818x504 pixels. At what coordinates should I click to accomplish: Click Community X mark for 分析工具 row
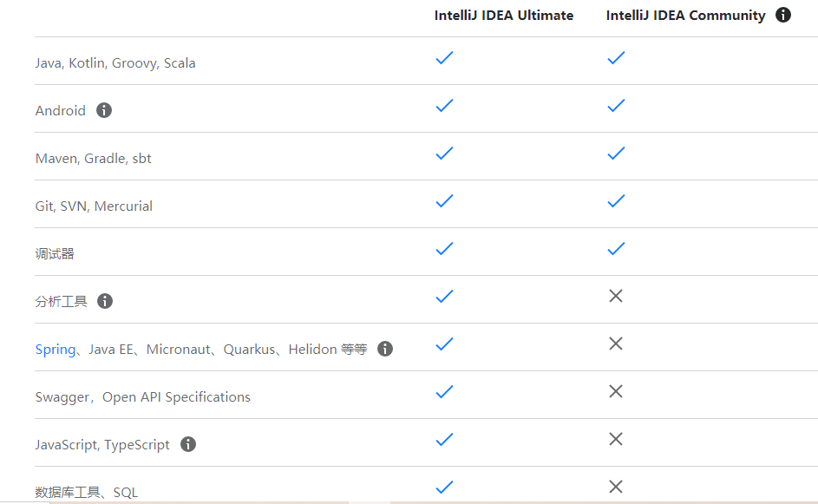616,296
